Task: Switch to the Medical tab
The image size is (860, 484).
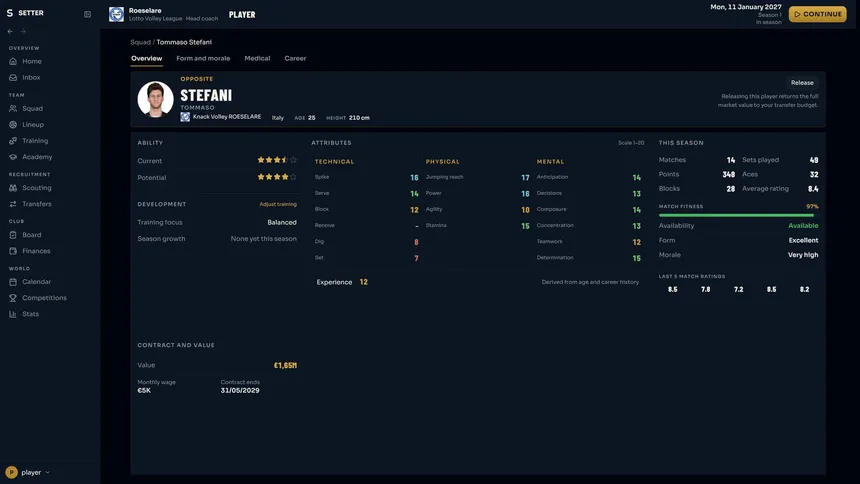Action: pos(257,58)
